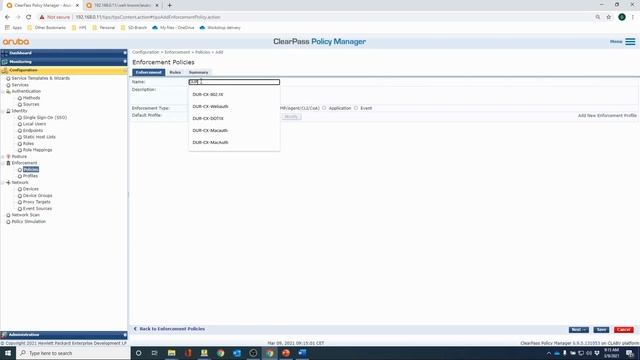Open the Aruba logo home link

tap(16, 42)
